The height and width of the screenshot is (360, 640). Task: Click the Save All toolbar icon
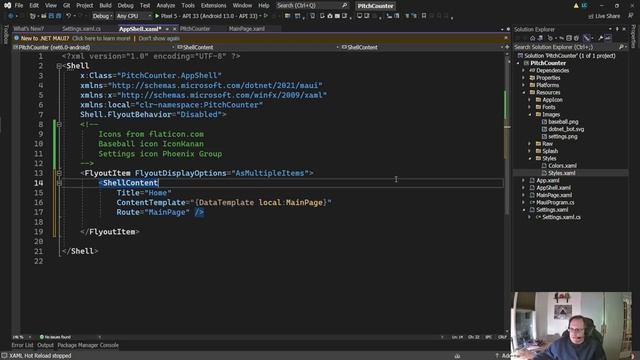[x=58, y=16]
